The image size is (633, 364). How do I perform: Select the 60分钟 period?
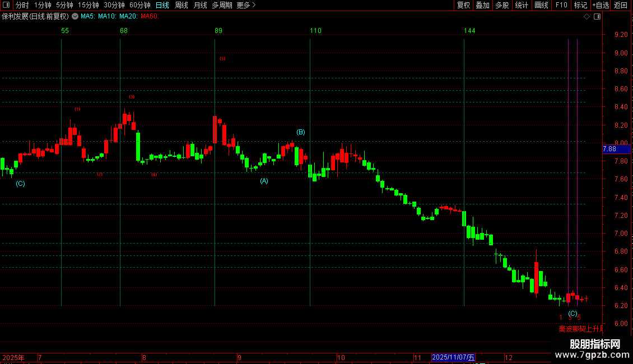[x=139, y=5]
